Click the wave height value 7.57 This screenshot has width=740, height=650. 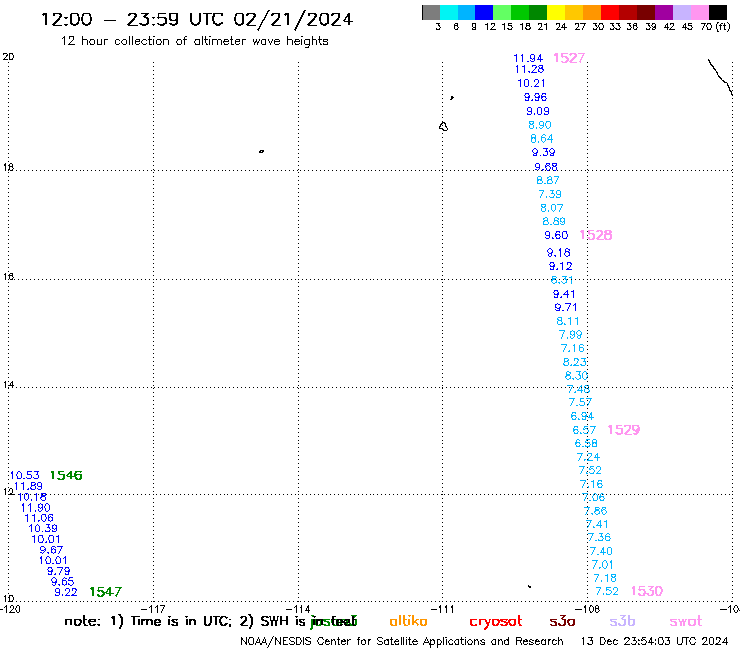click(x=580, y=403)
